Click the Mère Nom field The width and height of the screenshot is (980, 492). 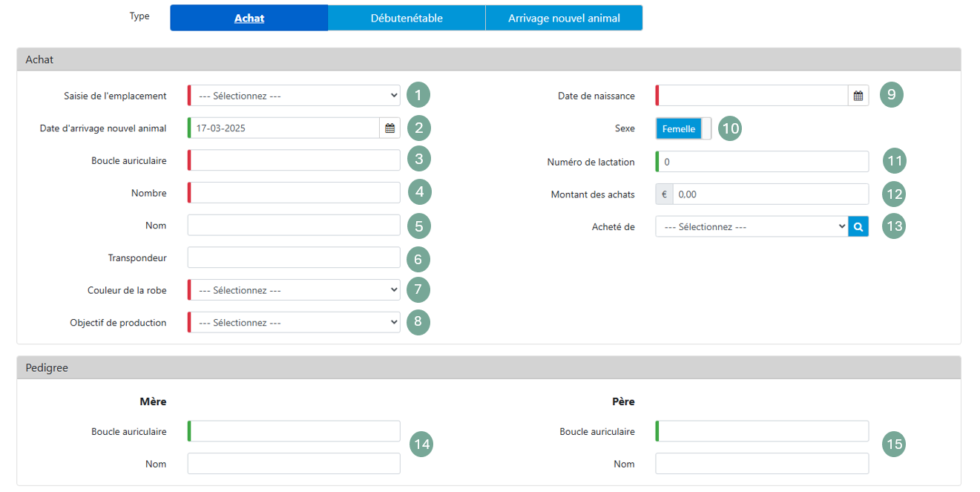[x=294, y=464]
